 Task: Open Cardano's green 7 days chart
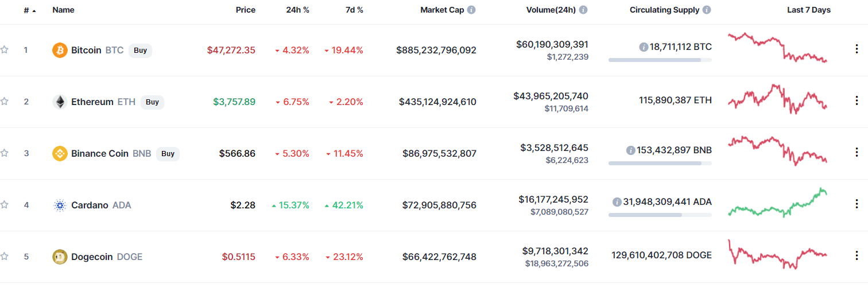pos(778,203)
